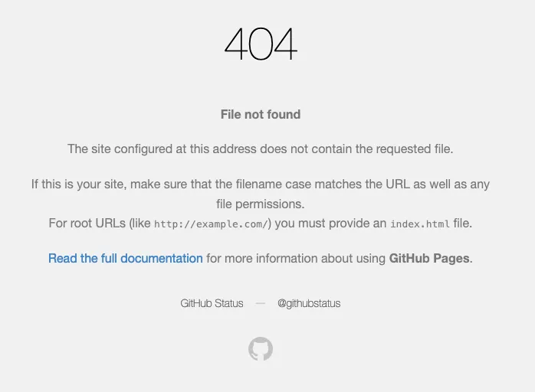Click 'for more information about using' text
The image size is (535, 392).
(296, 259)
